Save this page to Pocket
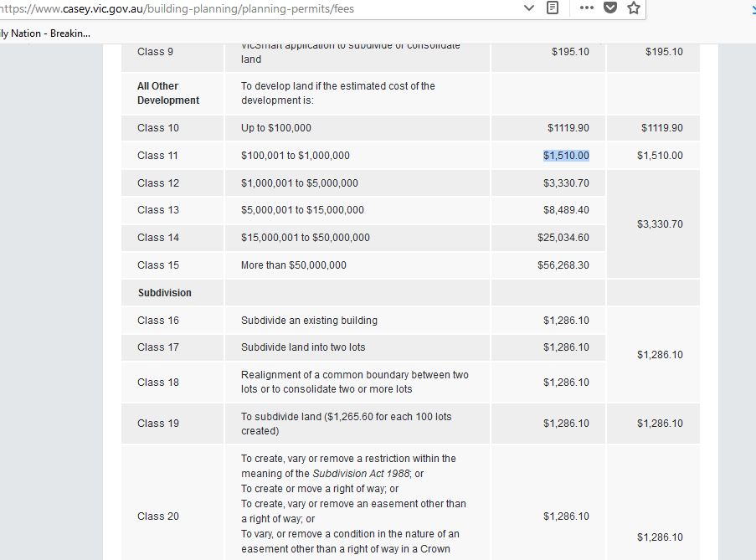Screen dimensions: 756x560 [610, 8]
